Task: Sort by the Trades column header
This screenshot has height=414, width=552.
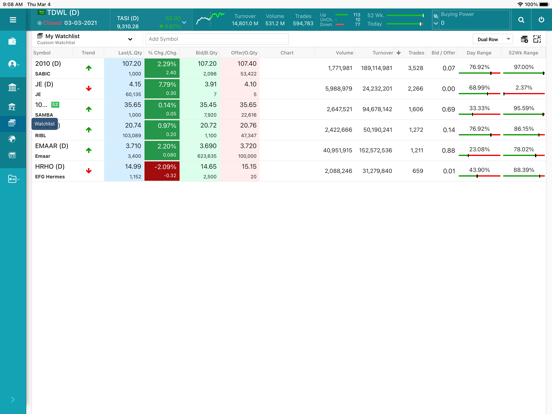Action: click(x=416, y=53)
